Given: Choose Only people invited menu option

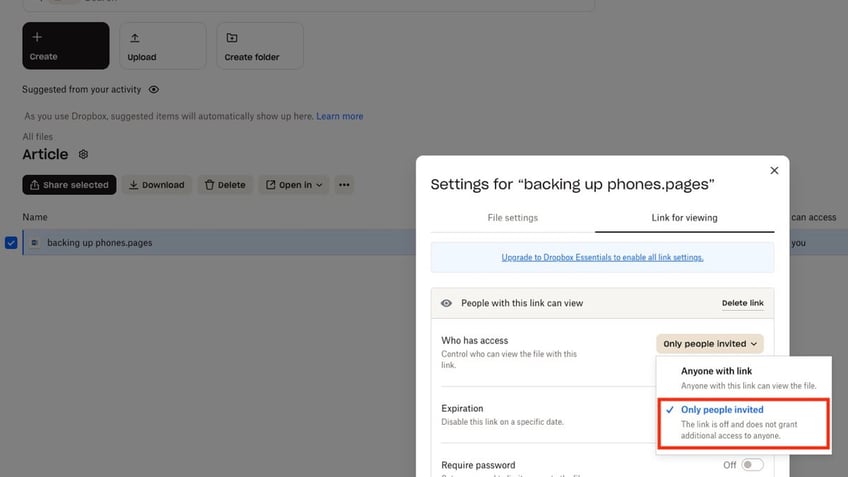Looking at the screenshot, I should [x=744, y=423].
